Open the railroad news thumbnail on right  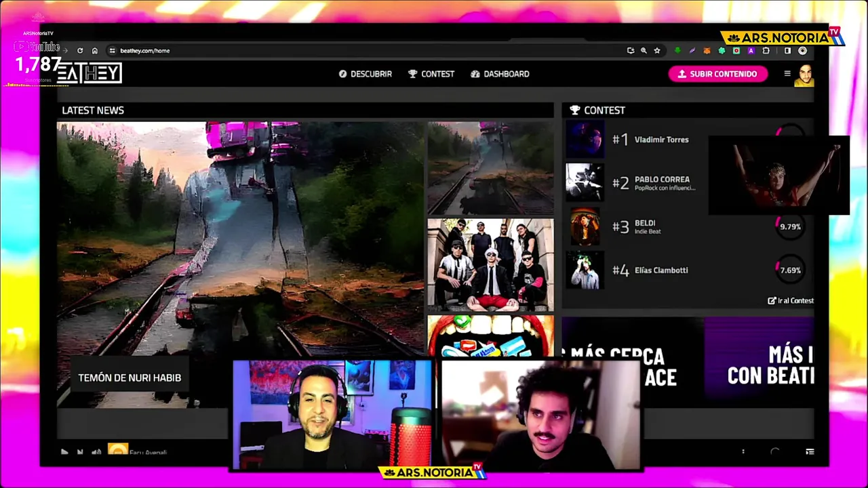tap(490, 168)
